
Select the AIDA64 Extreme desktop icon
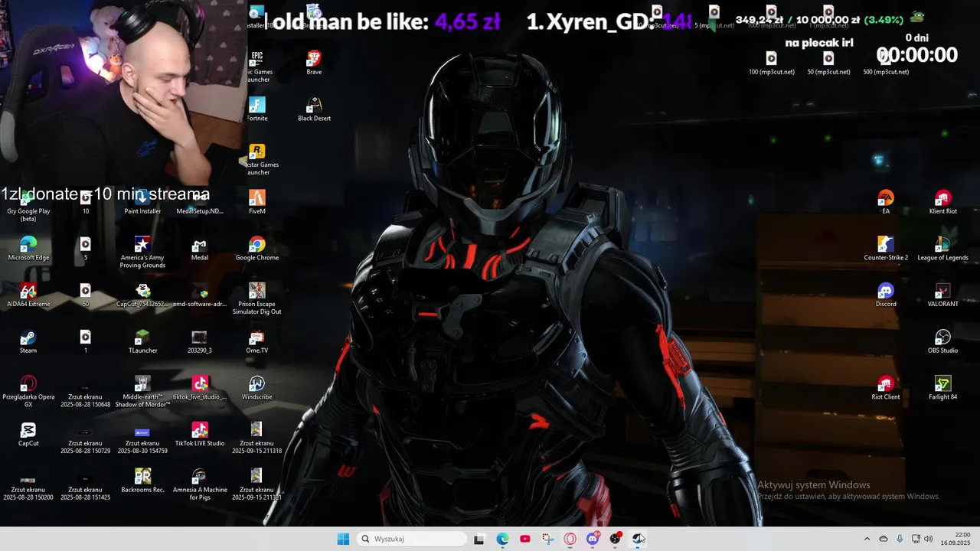coord(28,295)
